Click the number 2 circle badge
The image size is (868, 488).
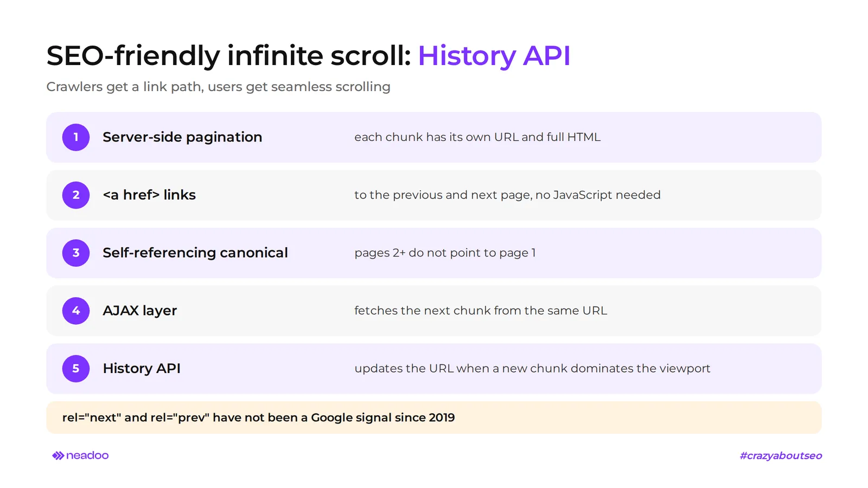[x=76, y=195]
